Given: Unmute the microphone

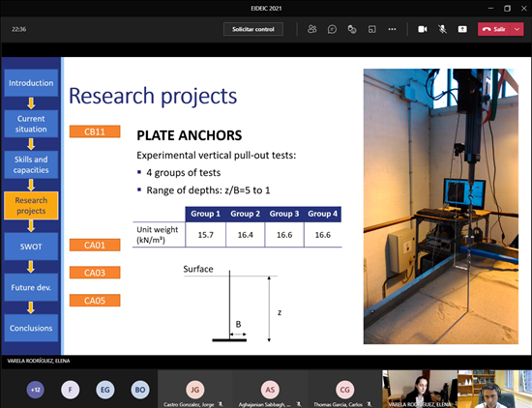Looking at the screenshot, I should point(442,29).
